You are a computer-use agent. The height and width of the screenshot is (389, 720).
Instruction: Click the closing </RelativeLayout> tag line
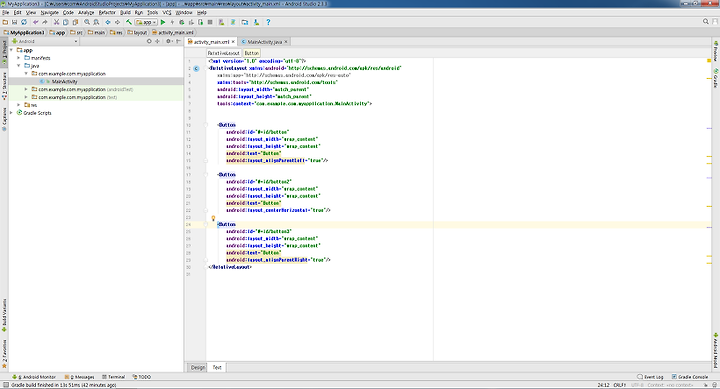230,267
